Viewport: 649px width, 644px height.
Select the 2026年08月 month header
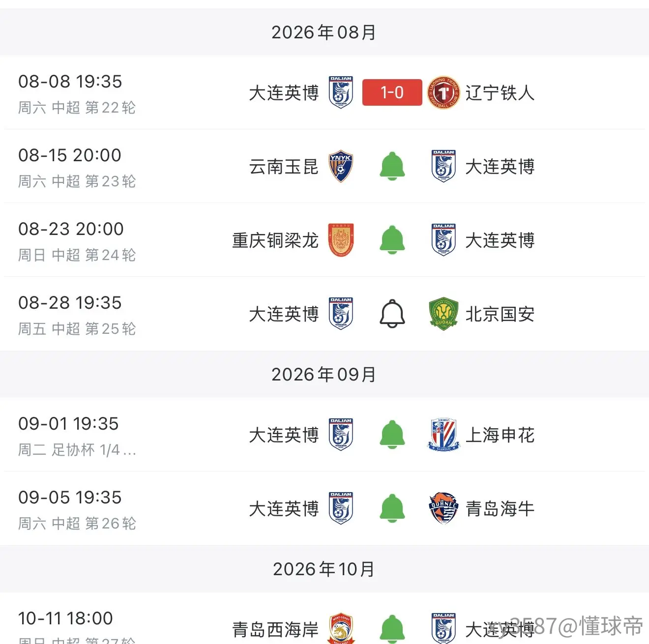324,32
